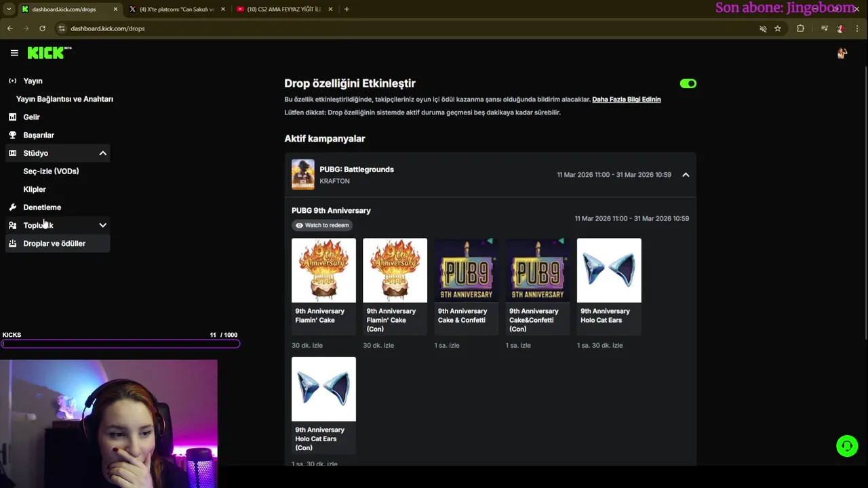Click the Başarılar trophy icon
868x488 pixels.
[12, 135]
